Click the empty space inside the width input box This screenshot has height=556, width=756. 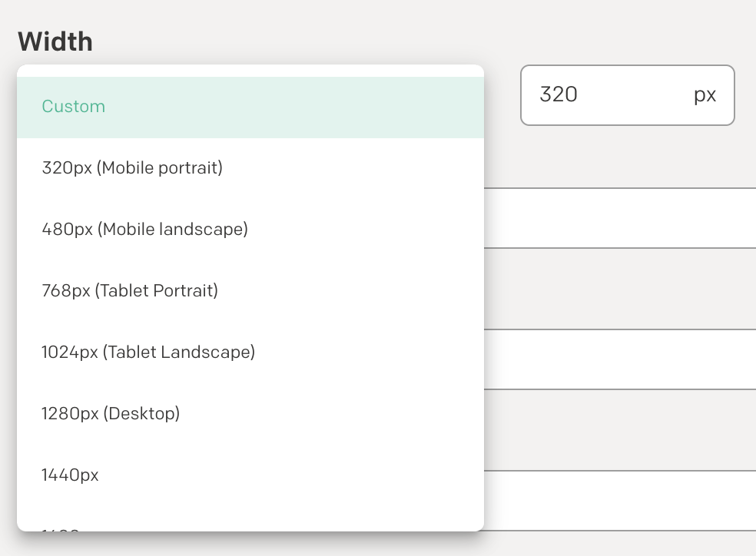[x=634, y=95]
